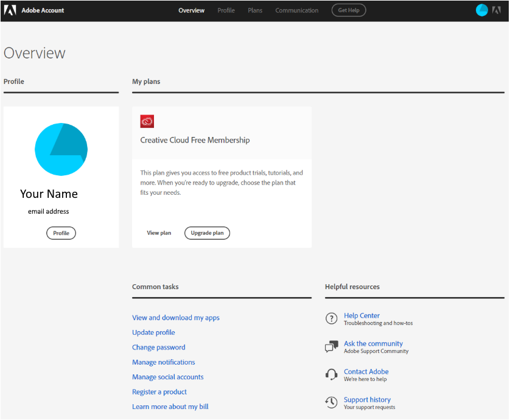Screen dimensions: 510x420
Task: Click the Change password link
Action: 159,348
